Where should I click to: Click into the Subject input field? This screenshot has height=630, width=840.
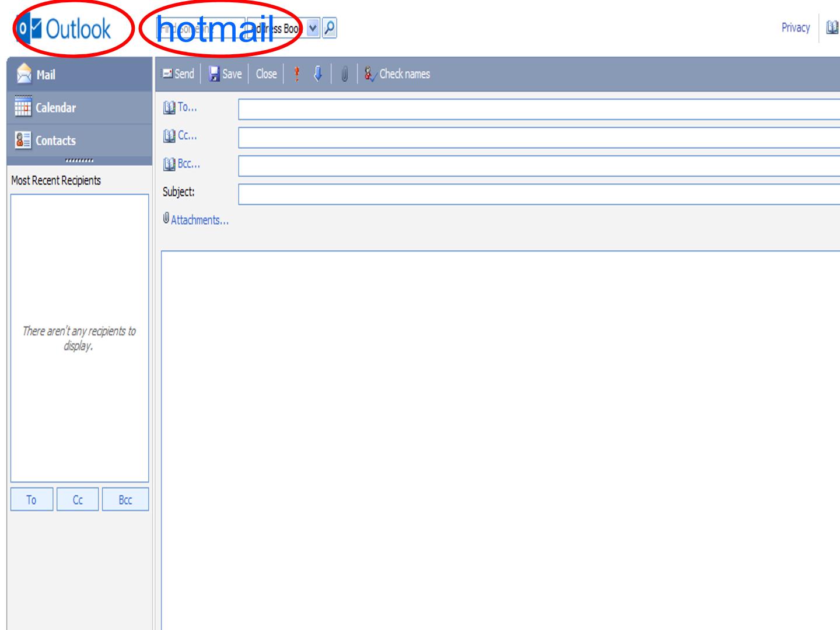click(539, 194)
